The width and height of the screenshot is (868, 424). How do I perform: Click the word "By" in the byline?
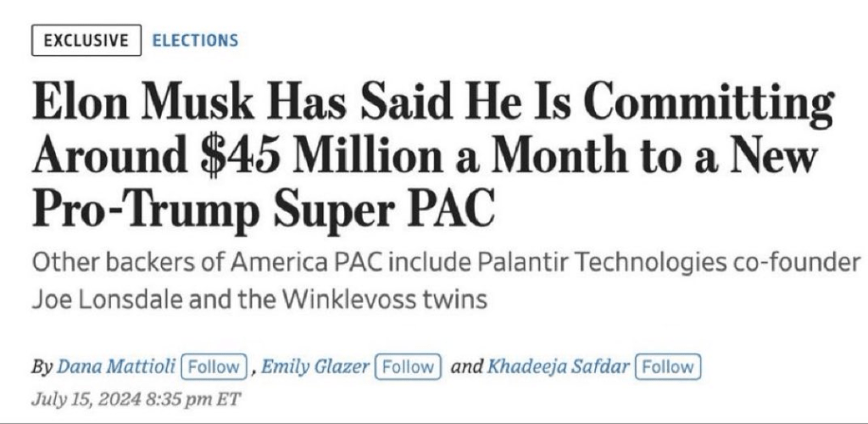click(x=42, y=367)
